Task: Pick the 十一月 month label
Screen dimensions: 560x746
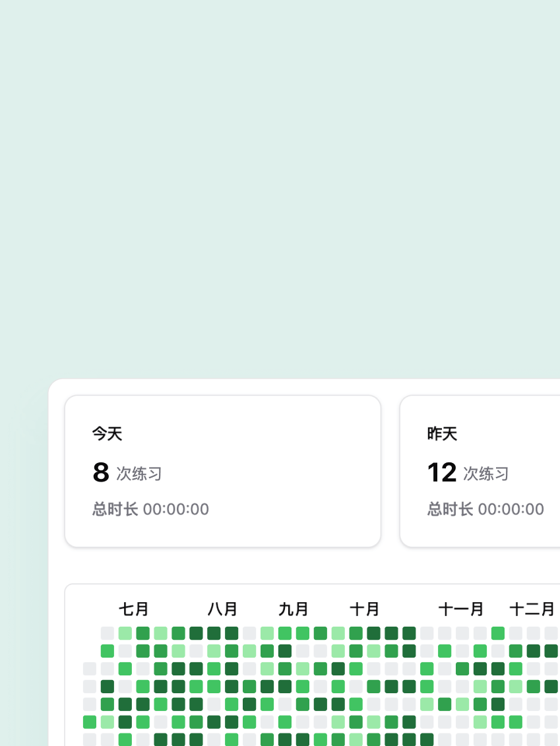Action: pos(461,609)
